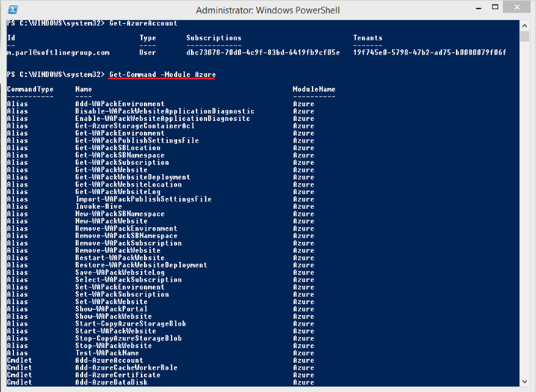This screenshot has height=392, width=536.
Task: Click Get-WAPackSubscription entry
Action: click(x=122, y=163)
